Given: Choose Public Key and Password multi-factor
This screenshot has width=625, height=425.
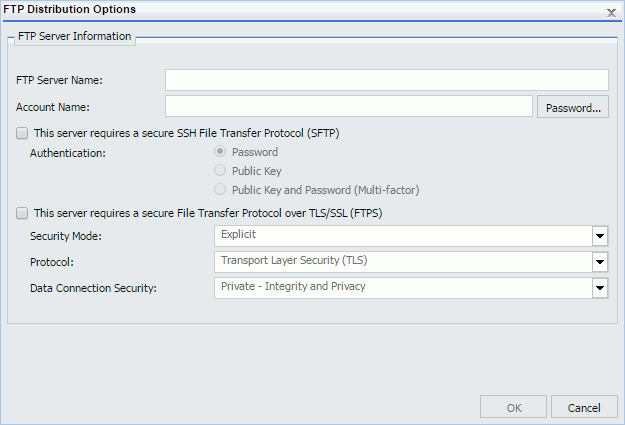Looking at the screenshot, I should [x=220, y=189].
